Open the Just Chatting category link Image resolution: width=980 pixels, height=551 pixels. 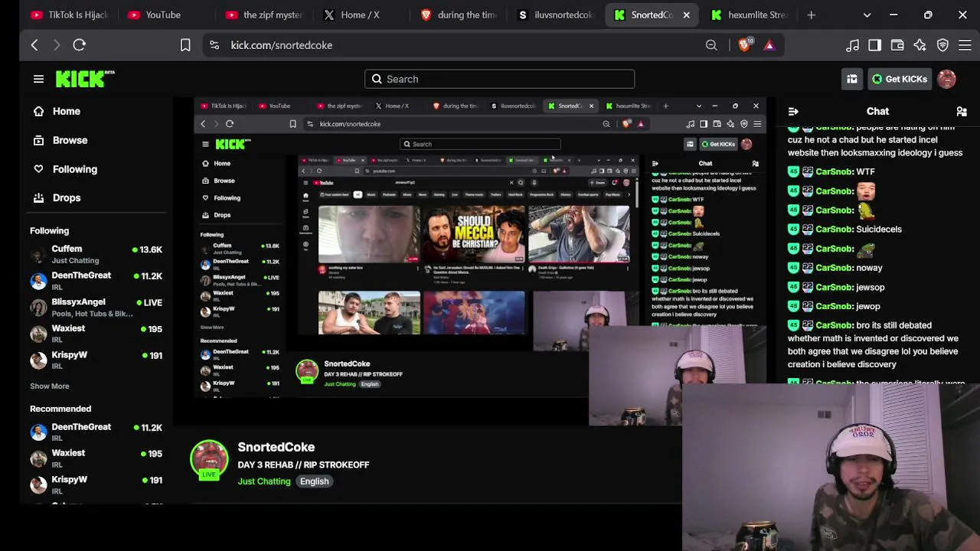point(264,481)
